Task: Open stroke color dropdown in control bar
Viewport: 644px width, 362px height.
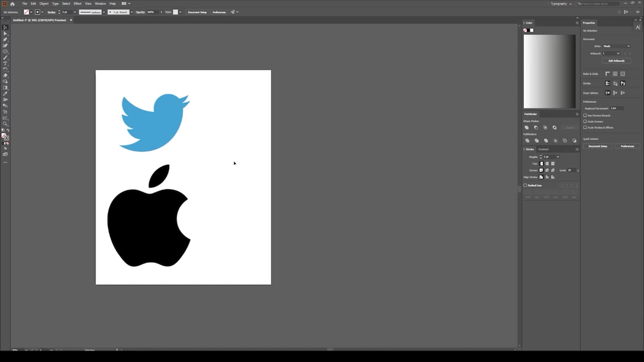Action: (42, 12)
